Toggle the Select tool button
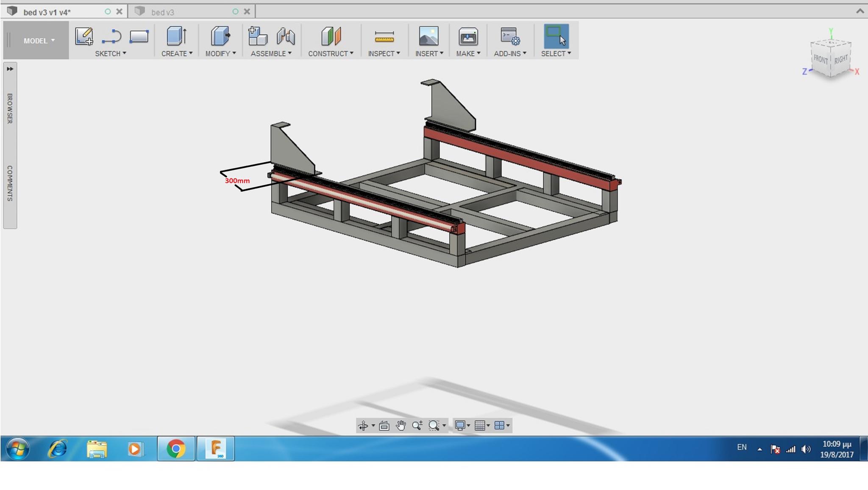 coord(556,36)
